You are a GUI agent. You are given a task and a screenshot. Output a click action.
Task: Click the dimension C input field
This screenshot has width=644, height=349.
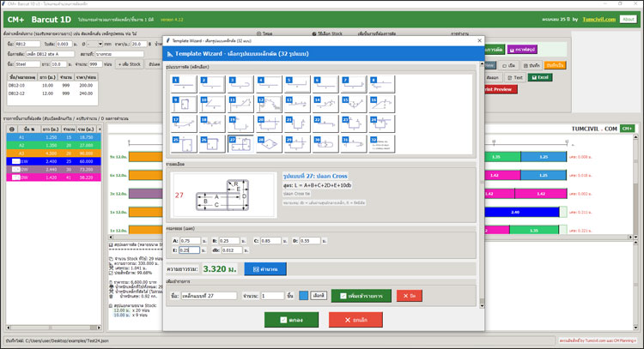(x=271, y=240)
